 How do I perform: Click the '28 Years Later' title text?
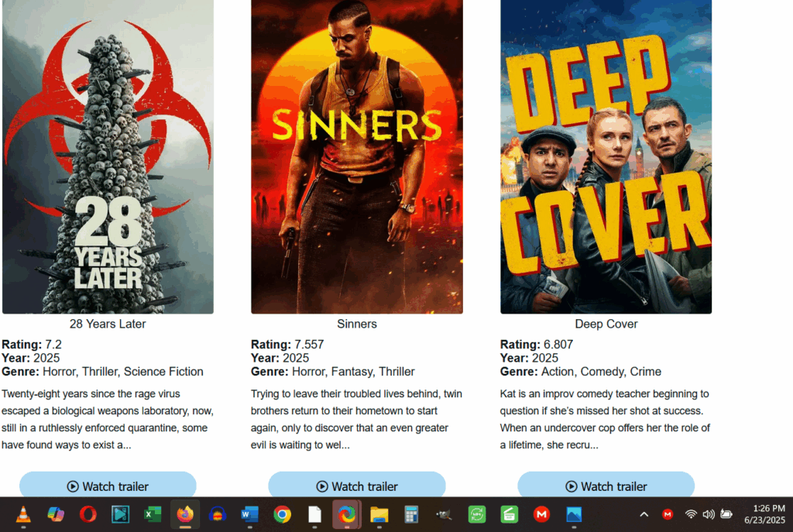108,324
